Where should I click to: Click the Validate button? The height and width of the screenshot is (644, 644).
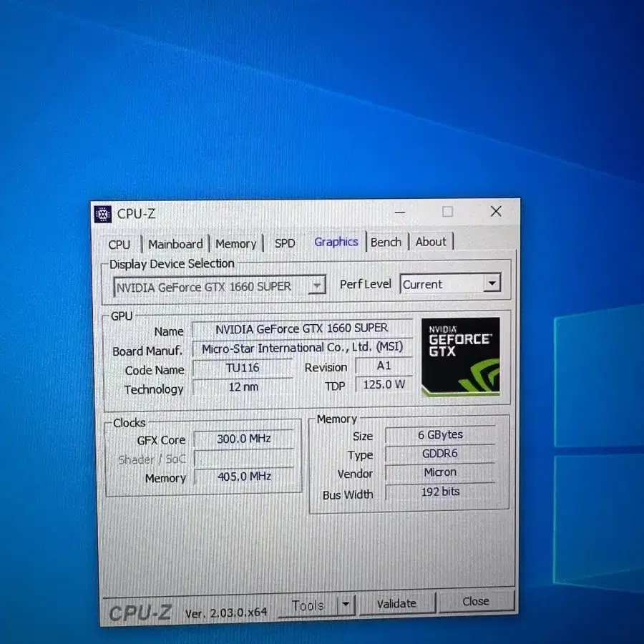coord(396,603)
